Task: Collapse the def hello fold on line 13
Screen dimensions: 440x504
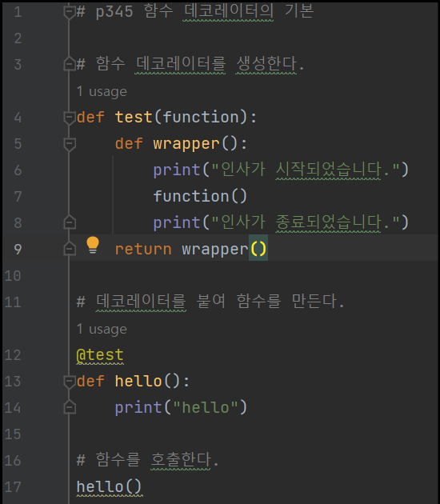Action: 70,382
